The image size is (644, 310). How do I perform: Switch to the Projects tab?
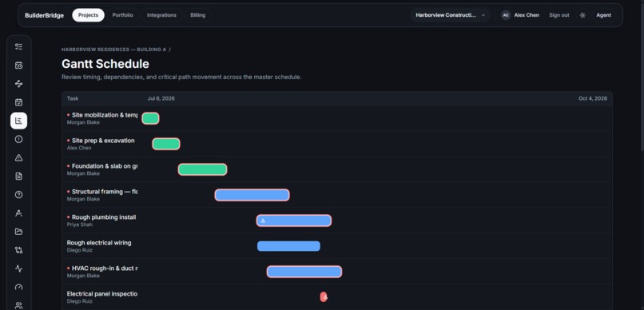pos(89,15)
